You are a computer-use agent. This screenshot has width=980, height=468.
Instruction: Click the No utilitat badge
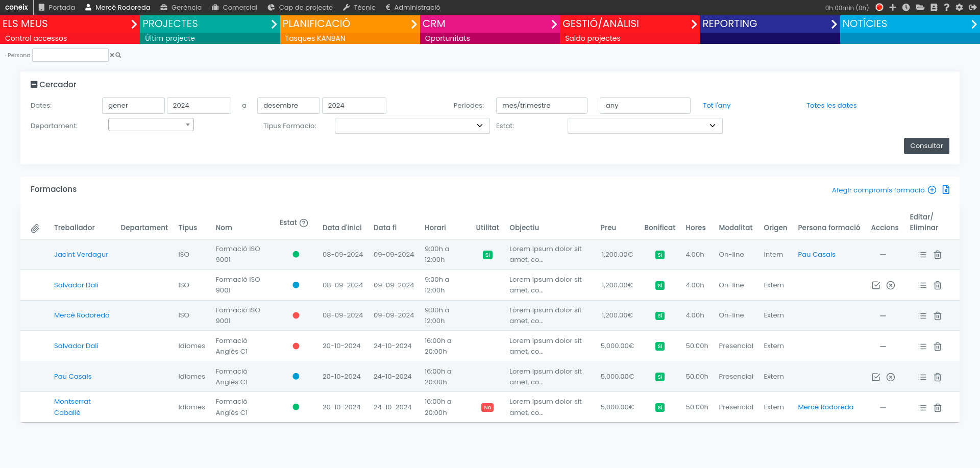point(487,407)
